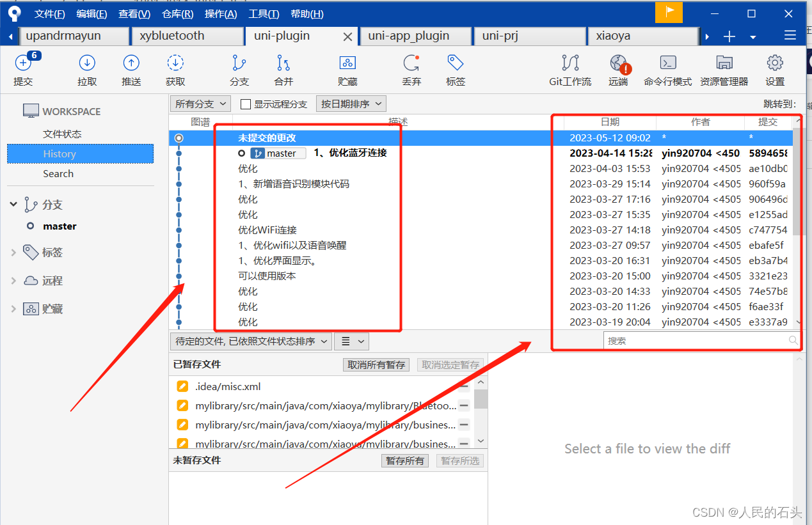812x525 pixels.
Task: Select History in the sidebar
Action: click(81, 154)
